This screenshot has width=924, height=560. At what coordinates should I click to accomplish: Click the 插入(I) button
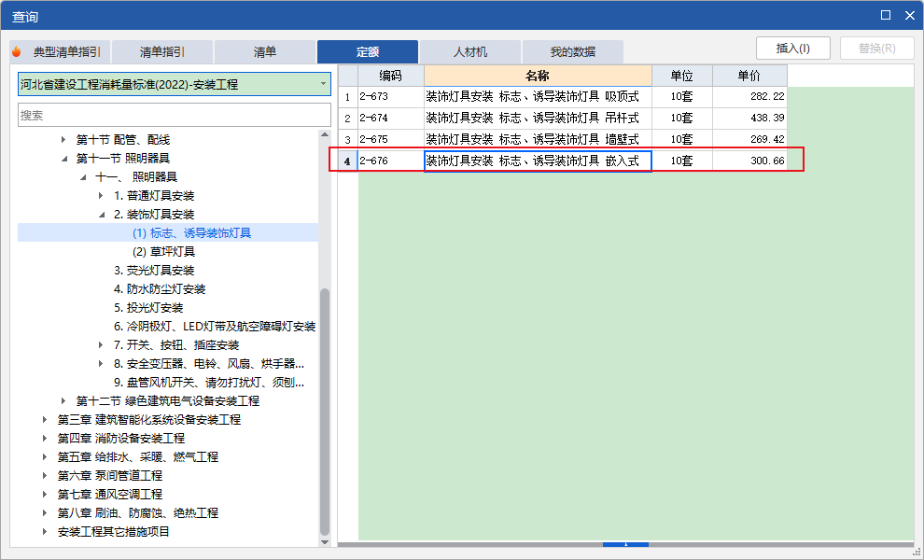[792, 47]
